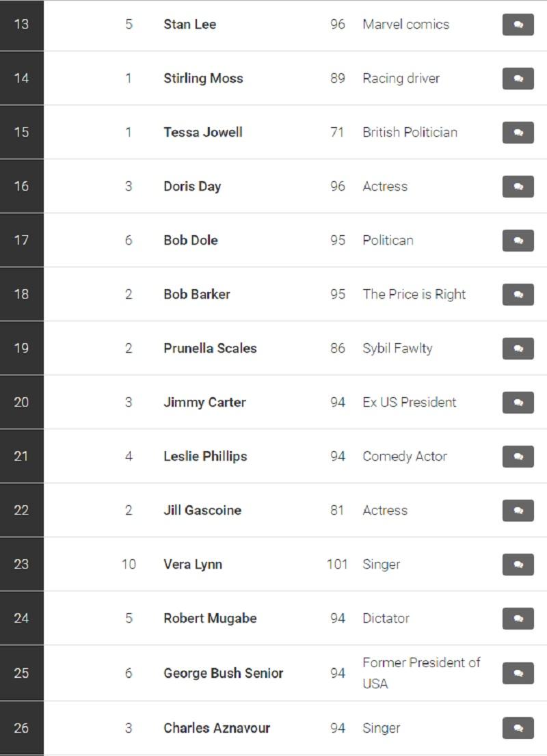Click rank number 26 cell
Screen dimensions: 547x756
[x=21, y=728]
